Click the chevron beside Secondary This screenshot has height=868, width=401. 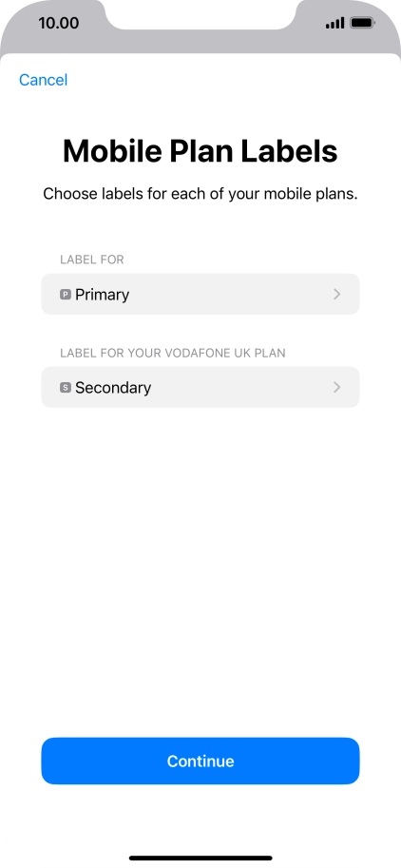pyautogui.click(x=336, y=387)
